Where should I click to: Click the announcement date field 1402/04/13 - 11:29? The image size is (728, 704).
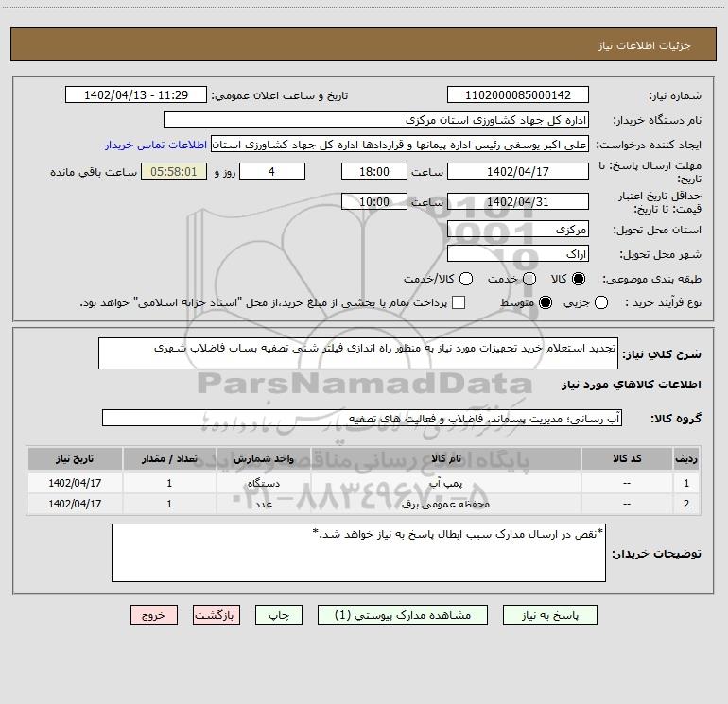tap(136, 94)
